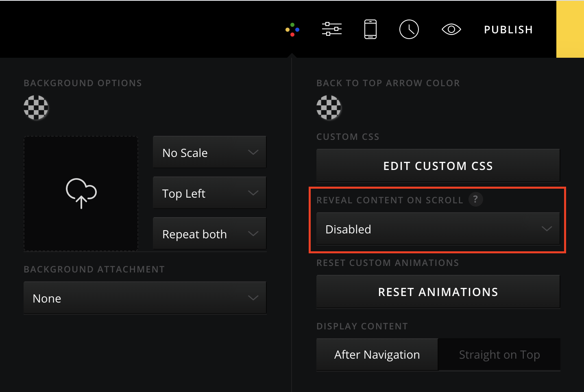
Task: Click the Reset Animations button
Action: click(x=438, y=292)
